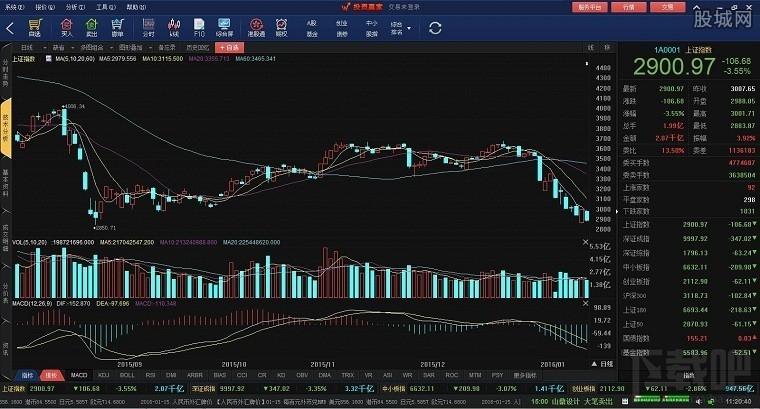Toggle the red 模板 template pill

(51, 375)
